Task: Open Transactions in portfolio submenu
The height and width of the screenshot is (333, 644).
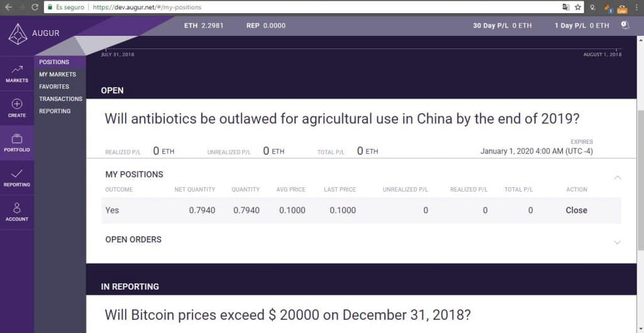Action: point(61,99)
